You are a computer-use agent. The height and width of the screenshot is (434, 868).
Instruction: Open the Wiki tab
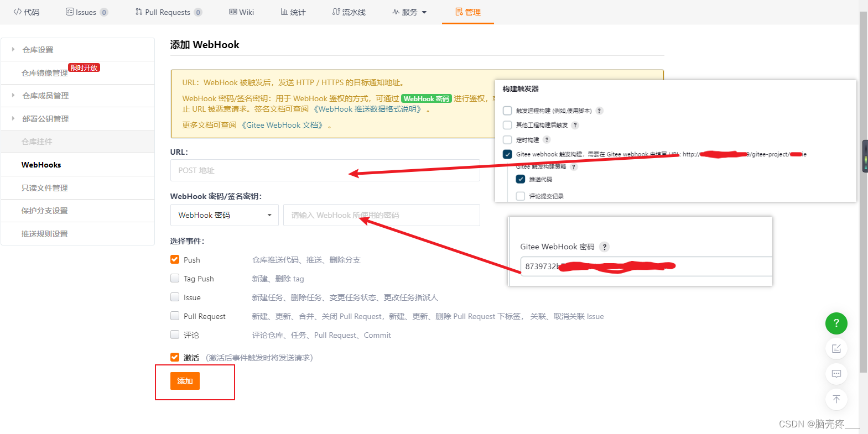click(x=242, y=12)
